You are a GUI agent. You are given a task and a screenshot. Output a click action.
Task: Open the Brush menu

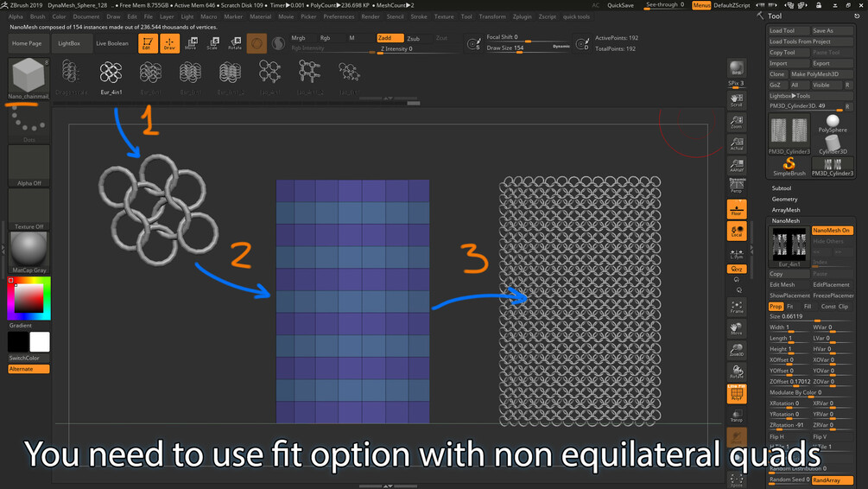(38, 16)
